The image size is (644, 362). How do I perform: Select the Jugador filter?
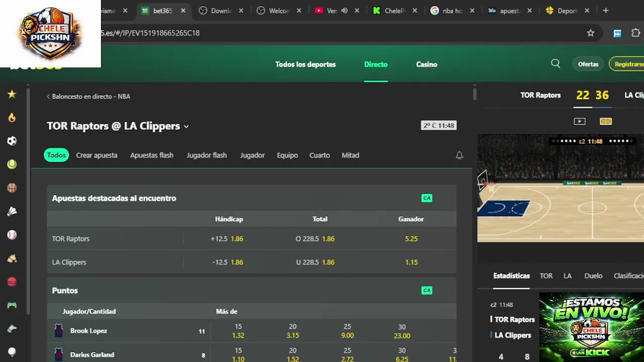(x=253, y=155)
